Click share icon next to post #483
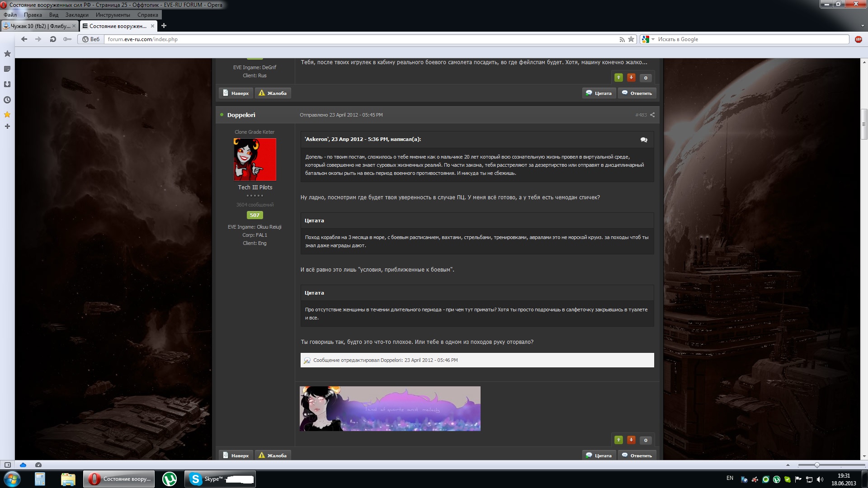 tap(652, 115)
